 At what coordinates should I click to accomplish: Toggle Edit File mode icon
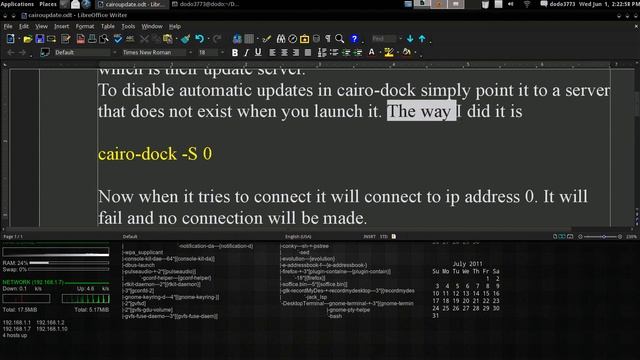click(65, 39)
